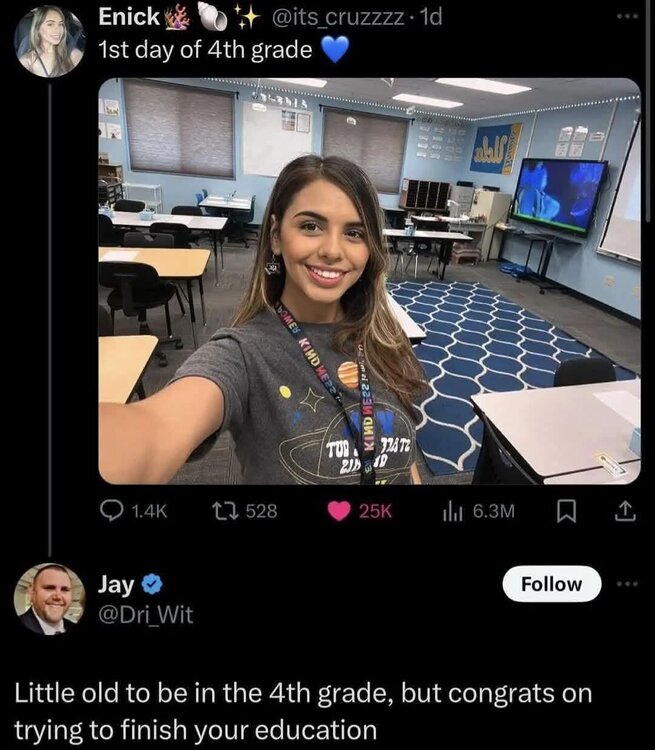Image resolution: width=655 pixels, height=750 pixels.
Task: Click the 25K likes count
Action: tap(375, 511)
